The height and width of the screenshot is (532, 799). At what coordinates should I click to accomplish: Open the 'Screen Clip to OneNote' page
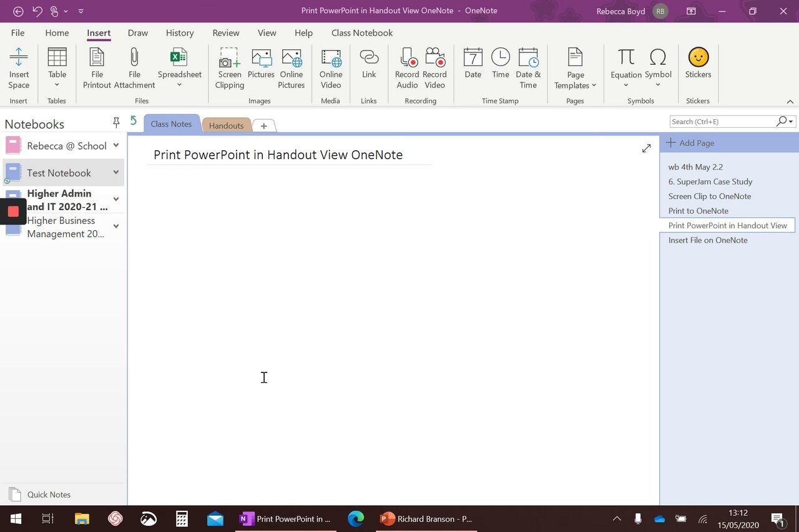(710, 196)
